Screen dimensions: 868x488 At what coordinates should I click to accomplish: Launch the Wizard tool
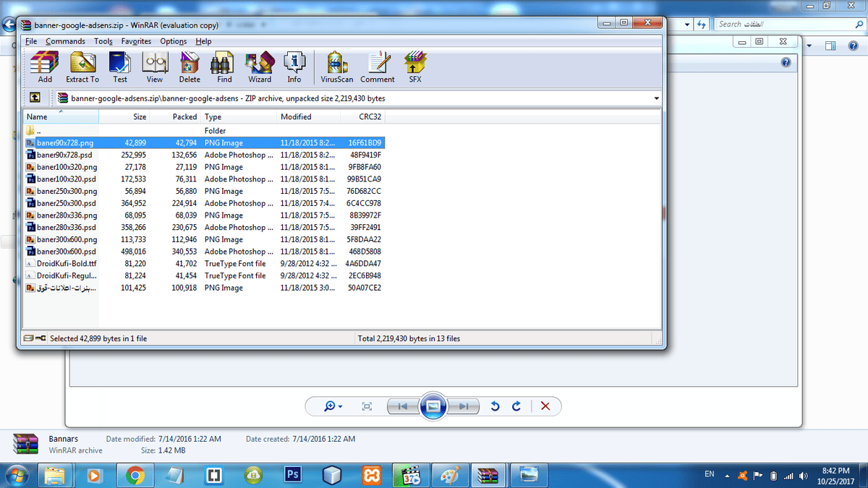[x=260, y=67]
